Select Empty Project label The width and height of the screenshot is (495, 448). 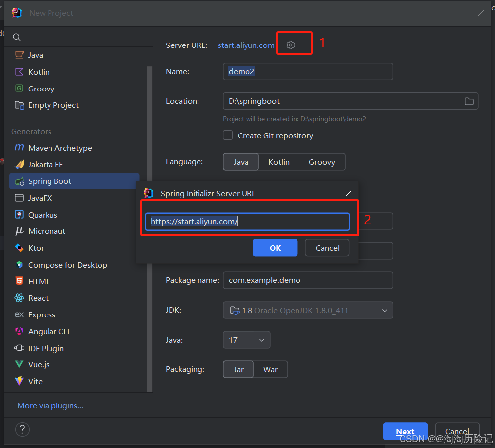53,105
